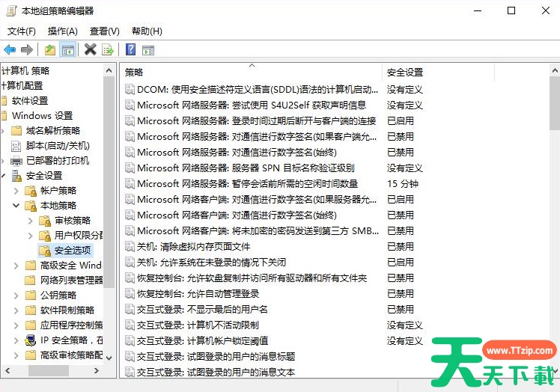
Task: Click the 帐户策略 folder icon
Action: (31, 191)
